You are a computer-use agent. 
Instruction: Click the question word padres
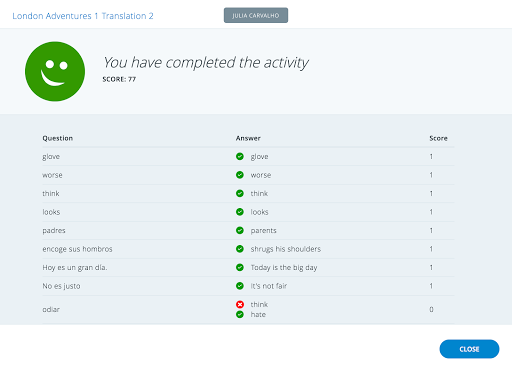coord(54,231)
